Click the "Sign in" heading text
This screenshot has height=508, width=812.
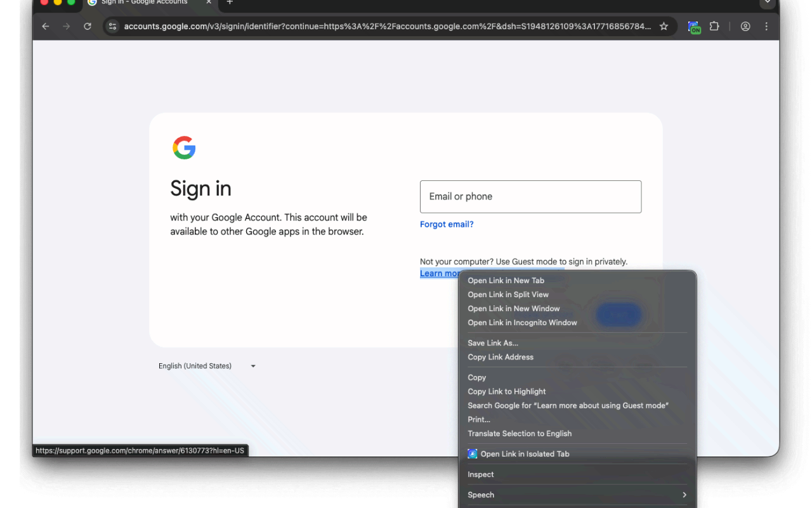click(x=200, y=189)
